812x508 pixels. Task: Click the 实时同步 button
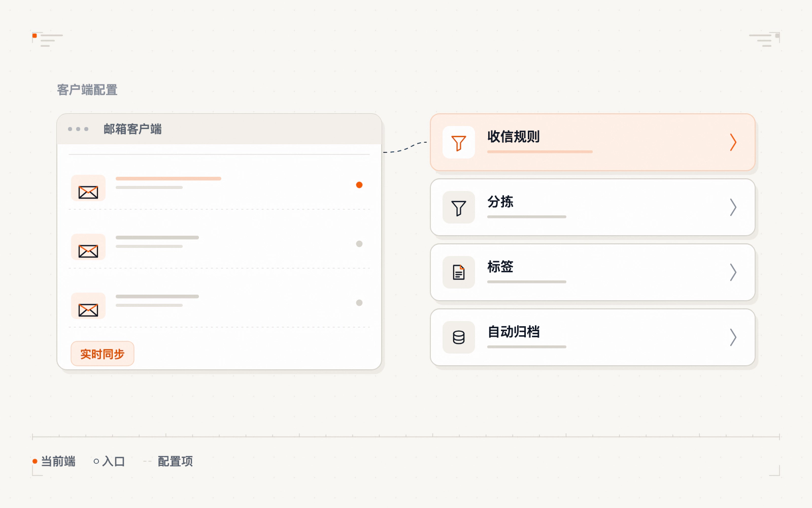(x=103, y=354)
